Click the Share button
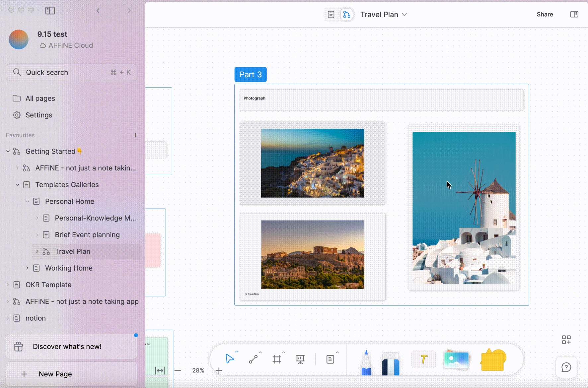This screenshot has height=388, width=588. click(x=545, y=14)
